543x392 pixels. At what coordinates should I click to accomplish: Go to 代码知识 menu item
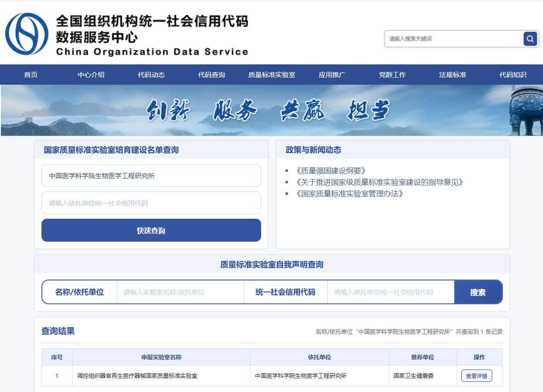[513, 75]
